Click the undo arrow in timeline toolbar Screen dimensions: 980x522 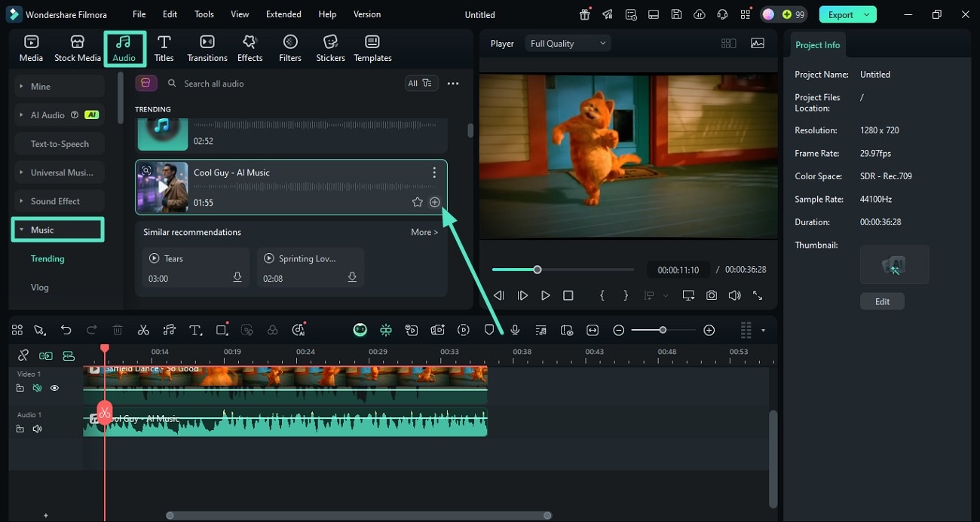(x=66, y=330)
